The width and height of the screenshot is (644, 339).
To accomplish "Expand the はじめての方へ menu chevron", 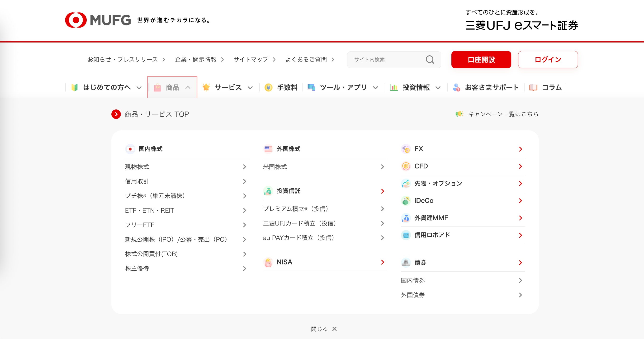I will (x=139, y=88).
